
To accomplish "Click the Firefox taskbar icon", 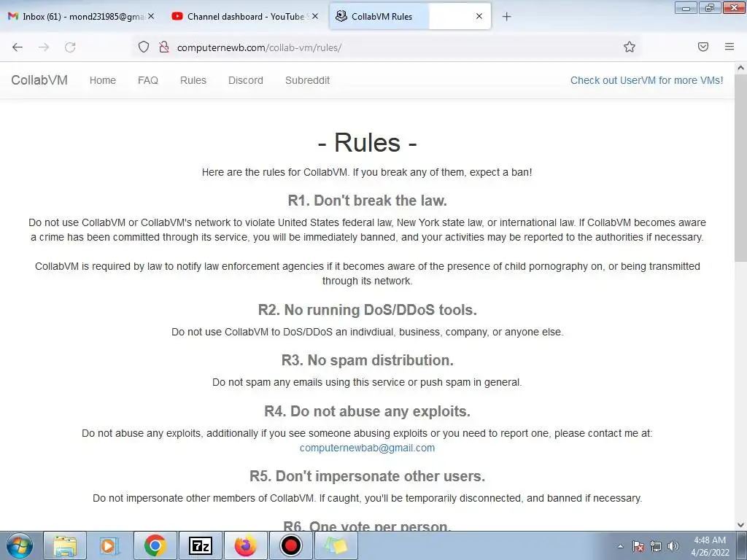I will coord(245,545).
